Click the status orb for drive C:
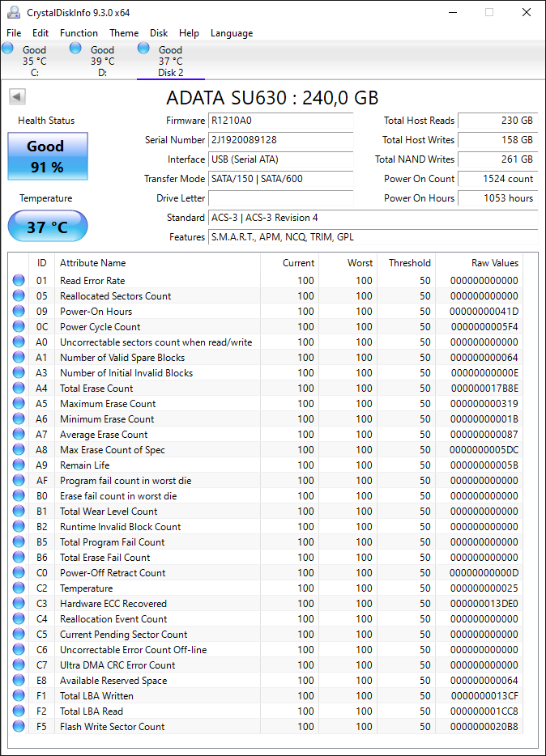 7,48
